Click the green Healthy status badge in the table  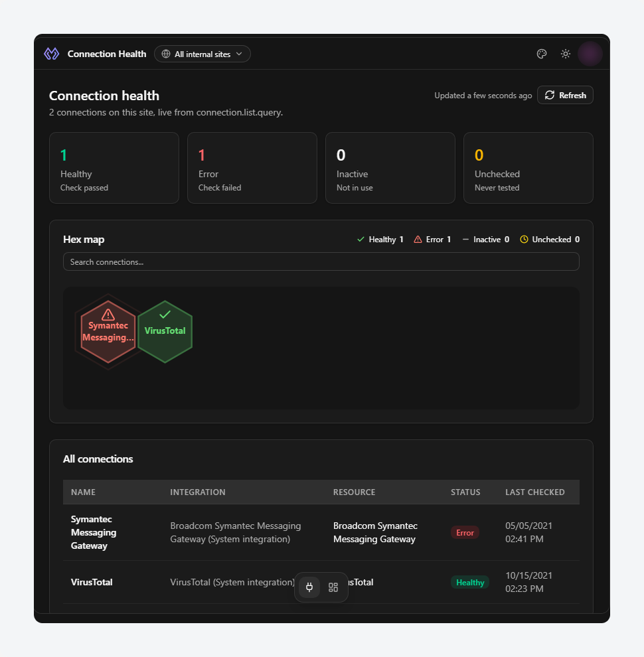click(470, 583)
